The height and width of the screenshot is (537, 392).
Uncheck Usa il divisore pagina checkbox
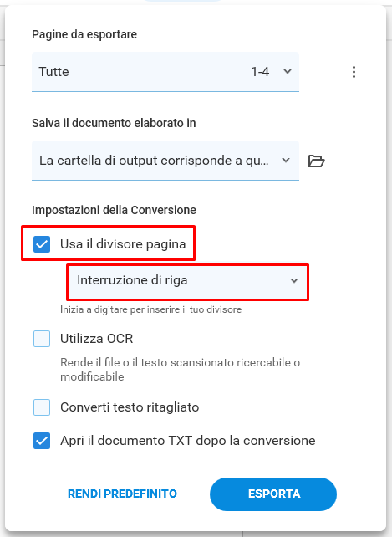(42, 244)
